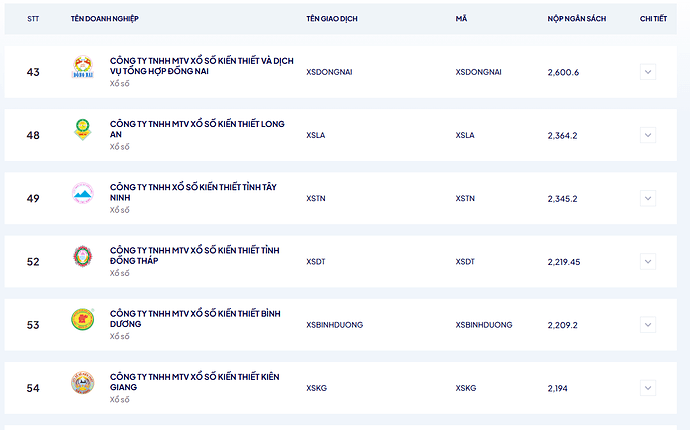Viewport: 690px width, 430px height.
Task: Click the Tây Ninh lottery company logo
Action: click(x=82, y=194)
